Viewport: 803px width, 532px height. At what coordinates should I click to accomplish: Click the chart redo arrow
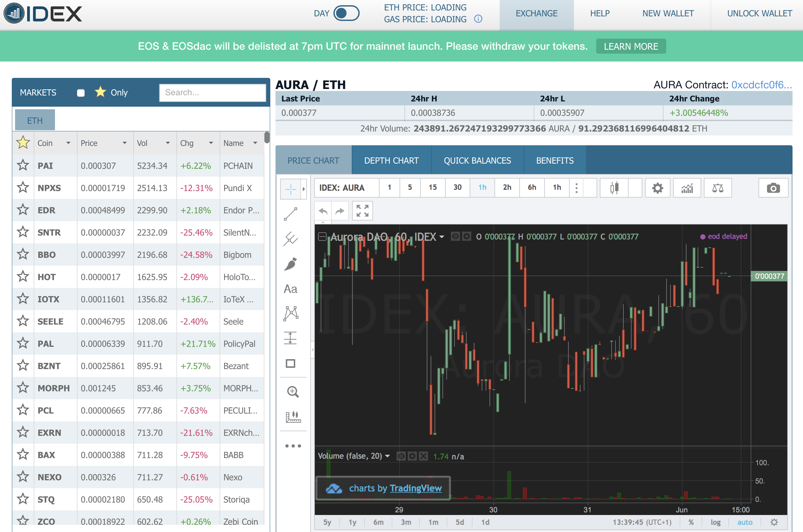click(340, 211)
